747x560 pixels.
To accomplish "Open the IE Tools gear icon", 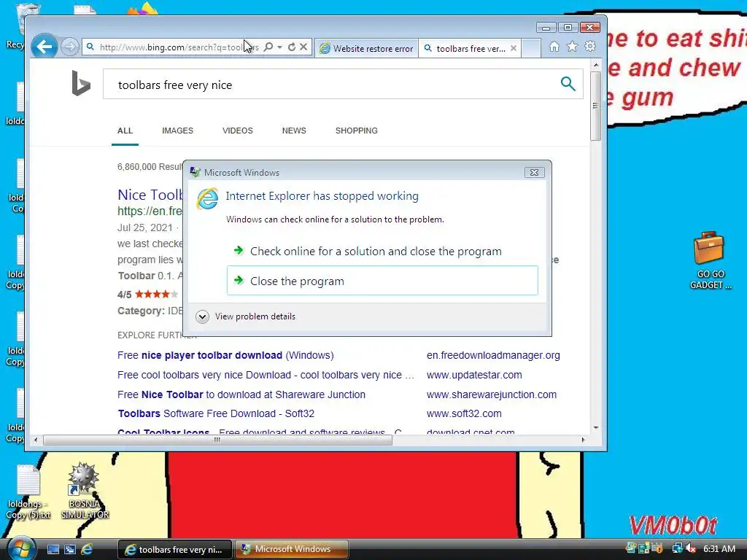I will (590, 47).
